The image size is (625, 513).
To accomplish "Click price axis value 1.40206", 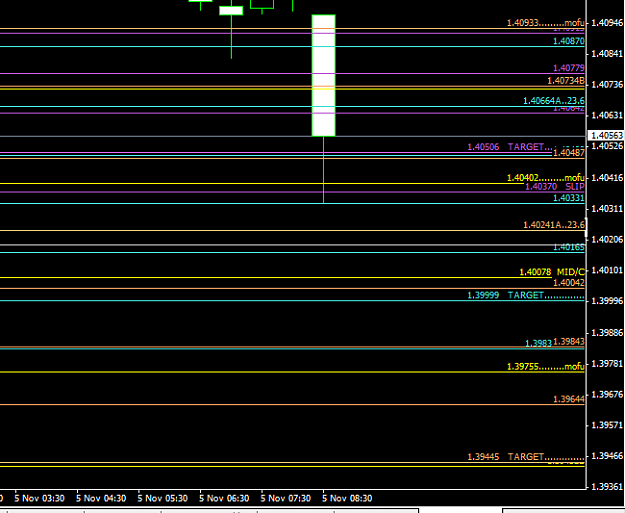I will [x=607, y=239].
